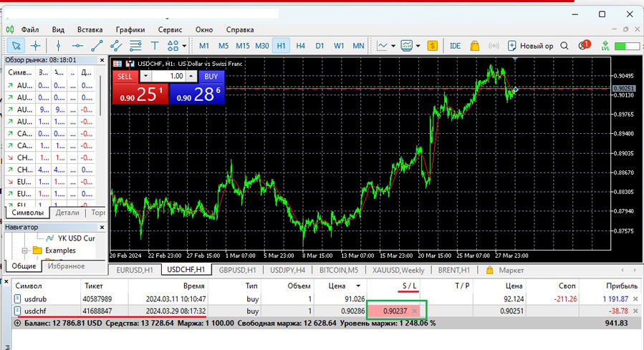Select the vertical line drawing tool
644x350 pixels.
[58, 46]
